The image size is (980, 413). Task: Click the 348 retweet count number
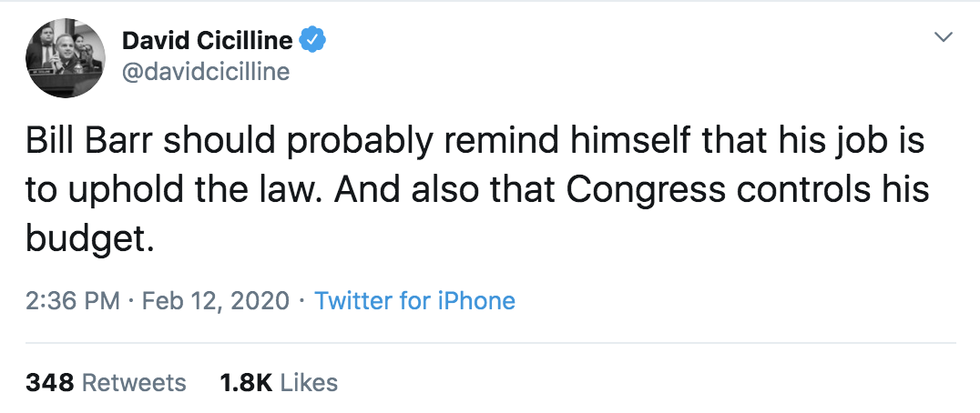(49, 383)
